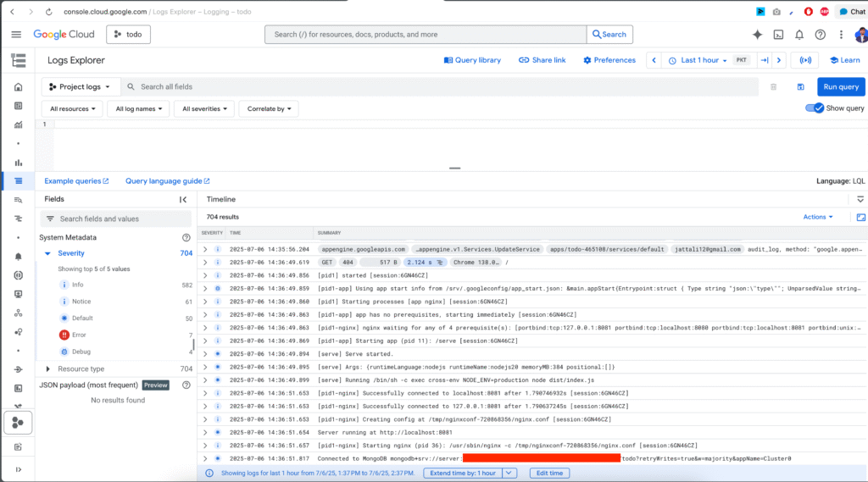Viewport: 868px width, 482px height.
Task: Open the Query library
Action: click(x=472, y=60)
